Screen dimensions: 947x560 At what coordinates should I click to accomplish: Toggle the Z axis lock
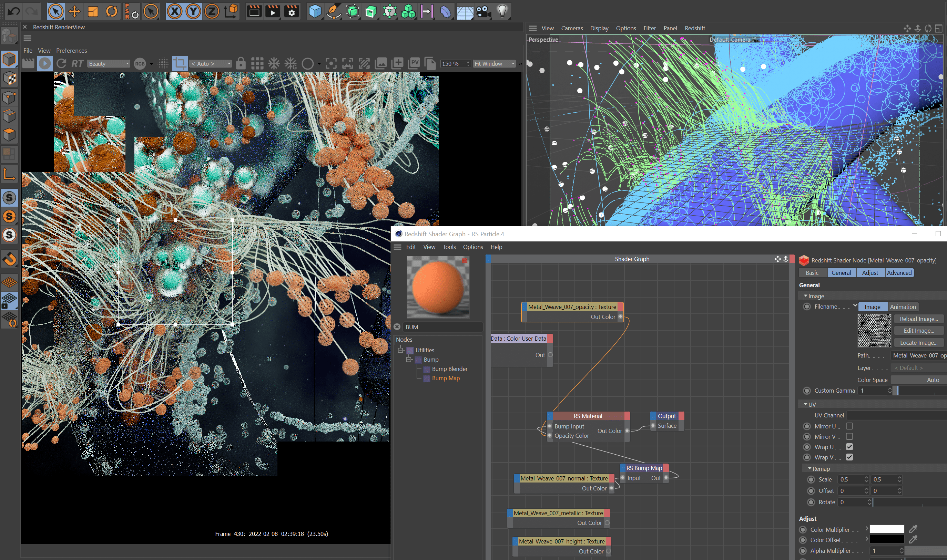(x=212, y=11)
